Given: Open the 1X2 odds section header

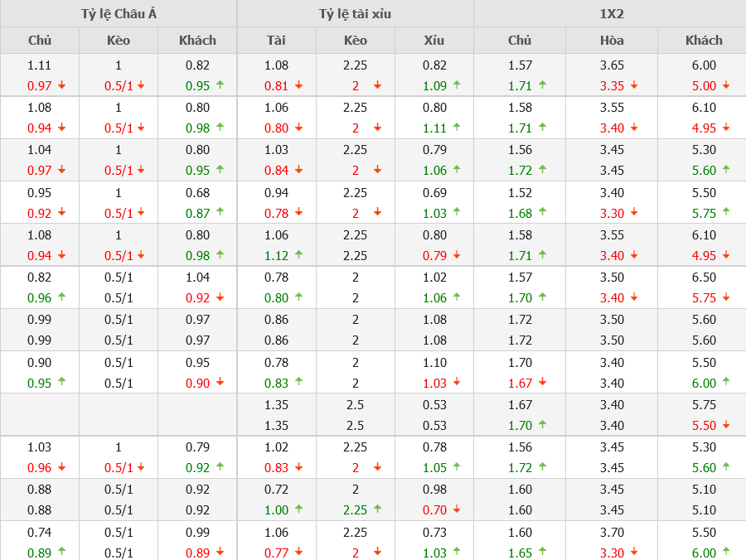Looking at the screenshot, I should coord(611,13).
